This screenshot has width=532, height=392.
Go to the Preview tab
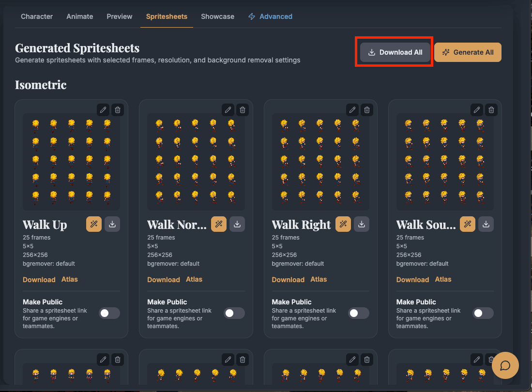120,16
